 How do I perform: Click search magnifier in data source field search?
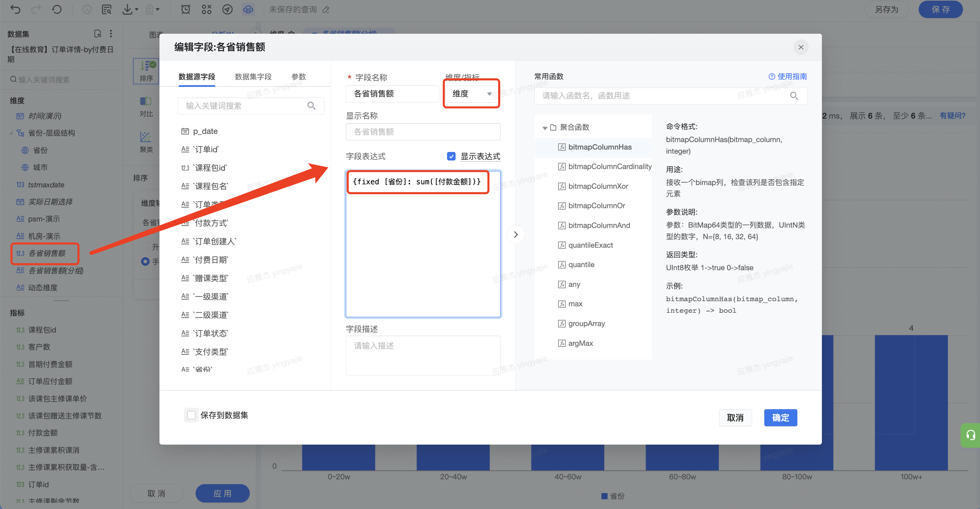pyautogui.click(x=311, y=106)
